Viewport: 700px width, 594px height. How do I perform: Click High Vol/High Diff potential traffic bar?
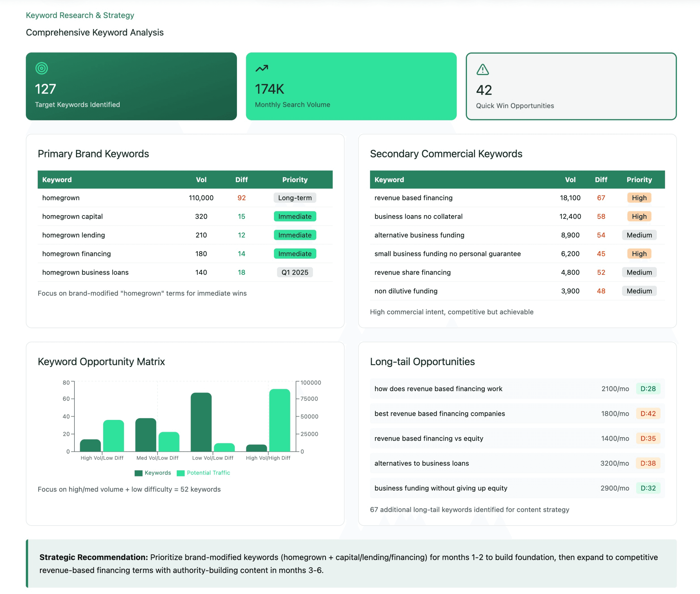279,420
